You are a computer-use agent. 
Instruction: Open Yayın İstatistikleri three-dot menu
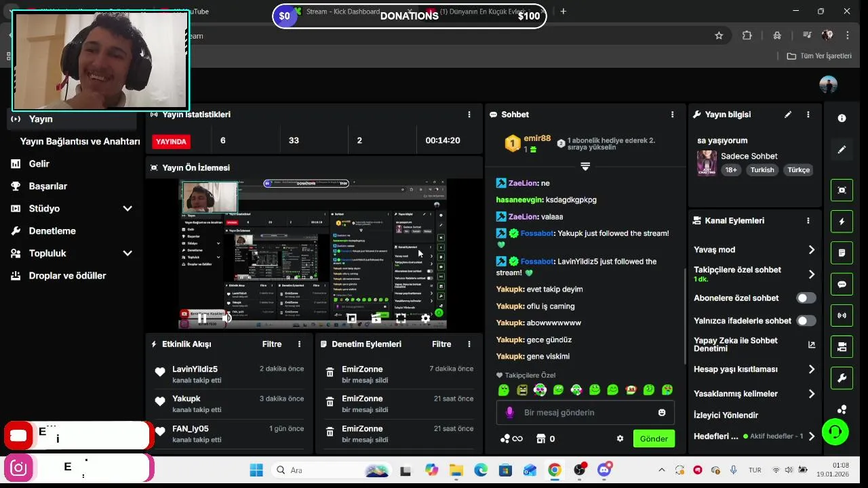coord(469,115)
